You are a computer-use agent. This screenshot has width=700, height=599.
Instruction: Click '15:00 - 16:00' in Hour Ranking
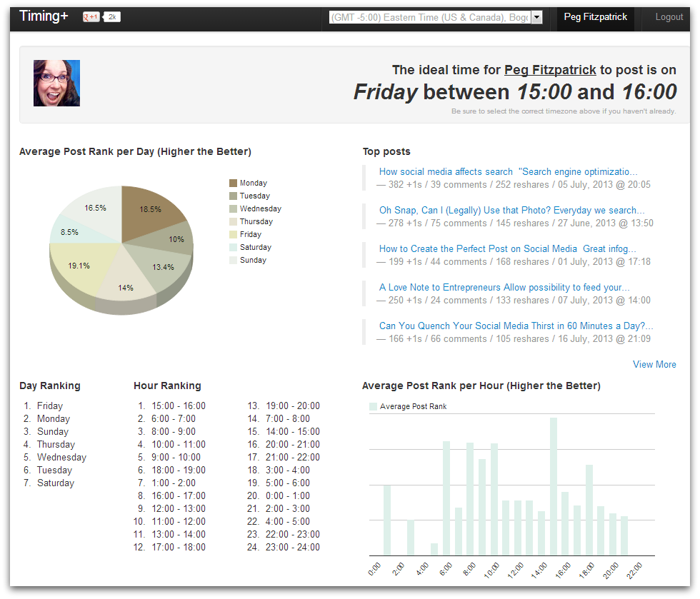(x=179, y=406)
